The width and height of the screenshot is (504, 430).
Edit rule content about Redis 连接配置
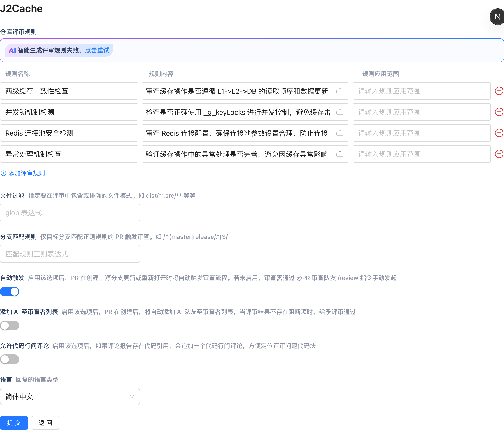(245, 133)
